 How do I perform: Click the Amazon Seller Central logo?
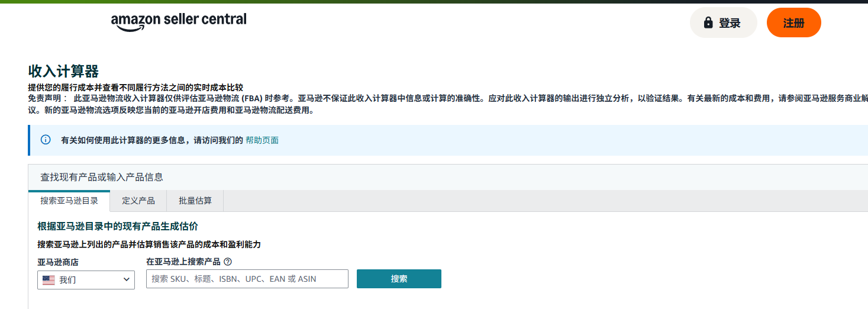pos(179,21)
